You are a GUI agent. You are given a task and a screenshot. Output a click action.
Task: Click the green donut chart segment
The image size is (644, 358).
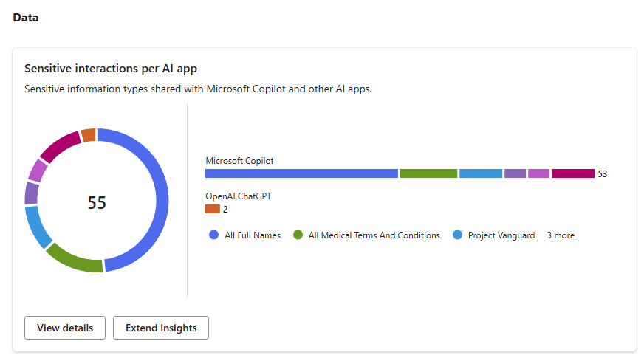(74, 260)
